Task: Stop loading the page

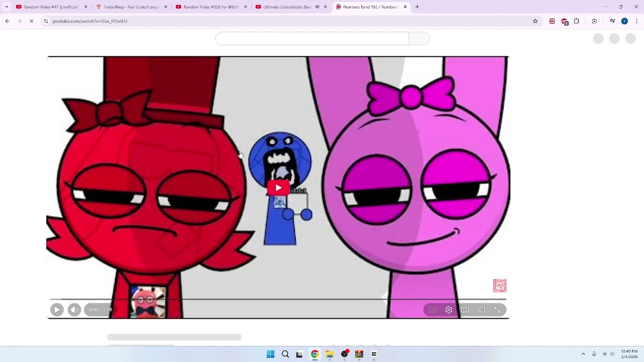Action: click(31, 21)
